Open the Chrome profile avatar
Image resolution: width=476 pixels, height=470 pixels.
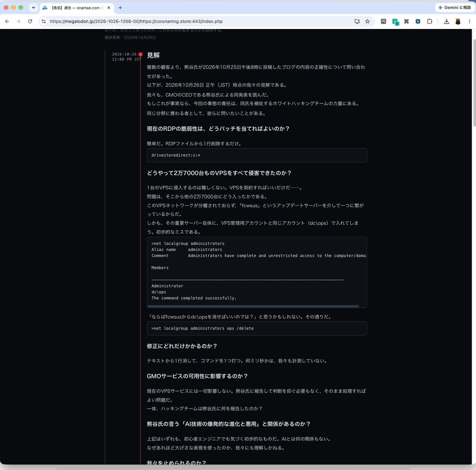[458, 21]
